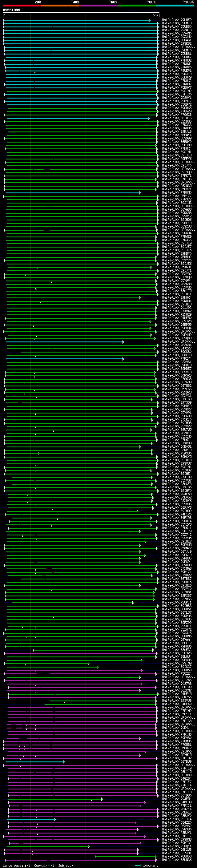The height and width of the screenshot is (868, 197).
Task: Select hit label UniRef100_A7R3C3
Action: pyautogui.click(x=177, y=125)
